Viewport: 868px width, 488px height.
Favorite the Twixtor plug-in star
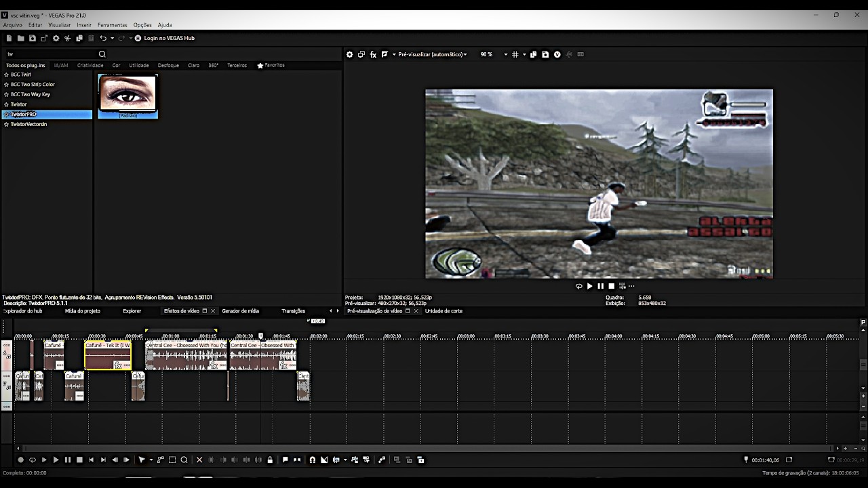click(6, 104)
